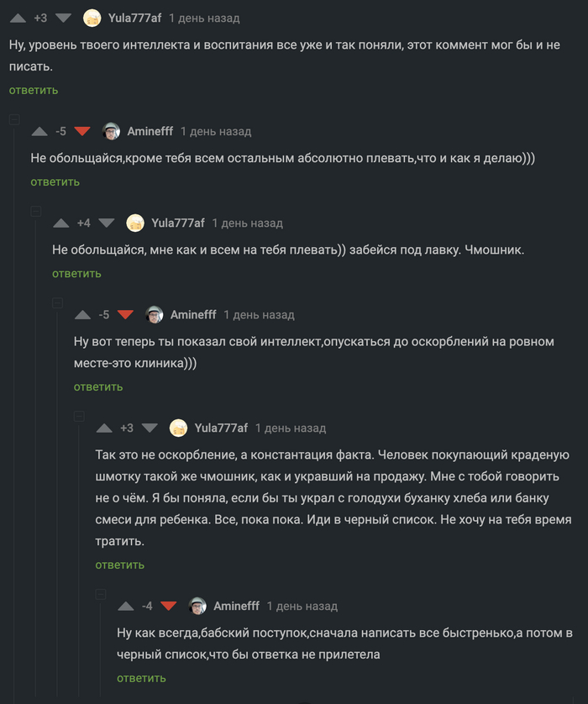Click "ответить" under the "бабский поступок" comment
The width and height of the screenshot is (588, 704).
(141, 678)
